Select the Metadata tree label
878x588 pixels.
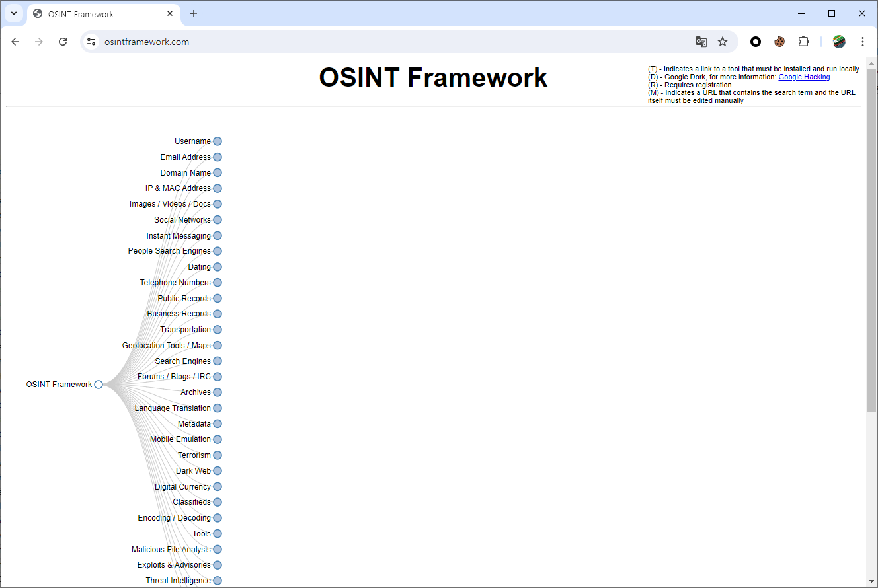(x=194, y=424)
